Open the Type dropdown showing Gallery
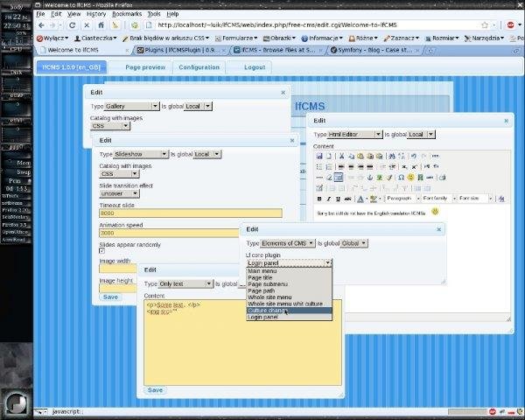525x420 pixels. tap(131, 106)
